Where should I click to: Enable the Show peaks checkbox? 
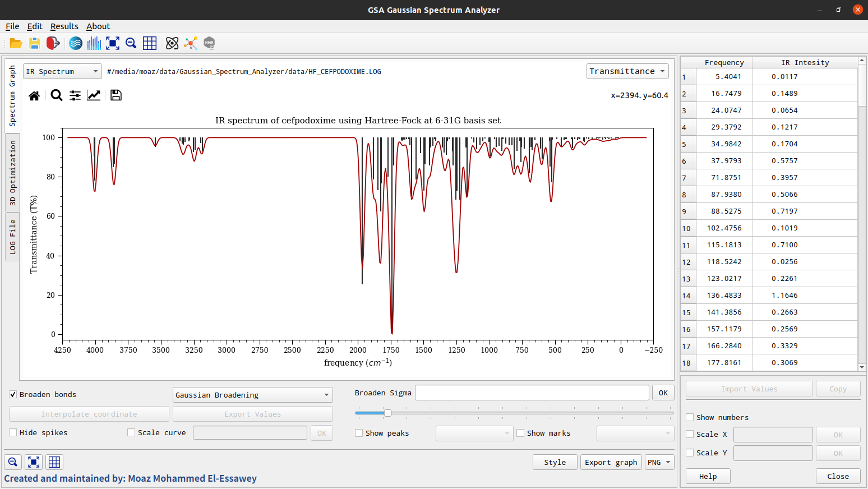point(359,433)
